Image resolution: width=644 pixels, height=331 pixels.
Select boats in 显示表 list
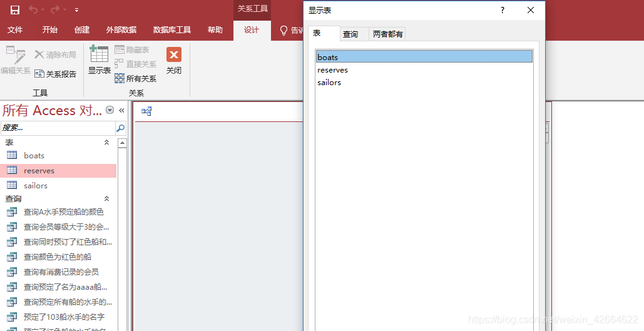[424, 57]
